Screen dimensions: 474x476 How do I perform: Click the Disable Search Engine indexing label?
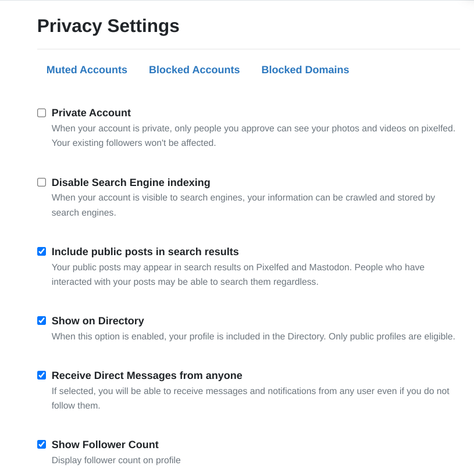click(x=131, y=182)
